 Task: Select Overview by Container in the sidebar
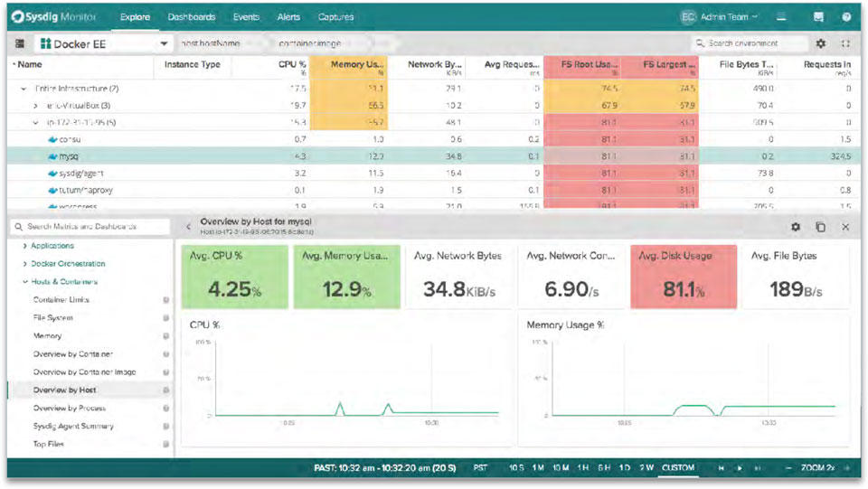(x=73, y=354)
